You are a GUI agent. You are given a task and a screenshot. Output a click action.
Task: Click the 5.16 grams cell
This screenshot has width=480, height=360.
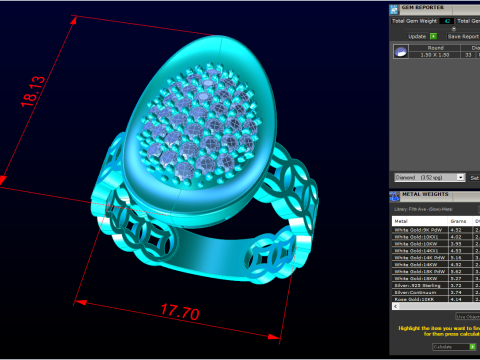pos(460,258)
